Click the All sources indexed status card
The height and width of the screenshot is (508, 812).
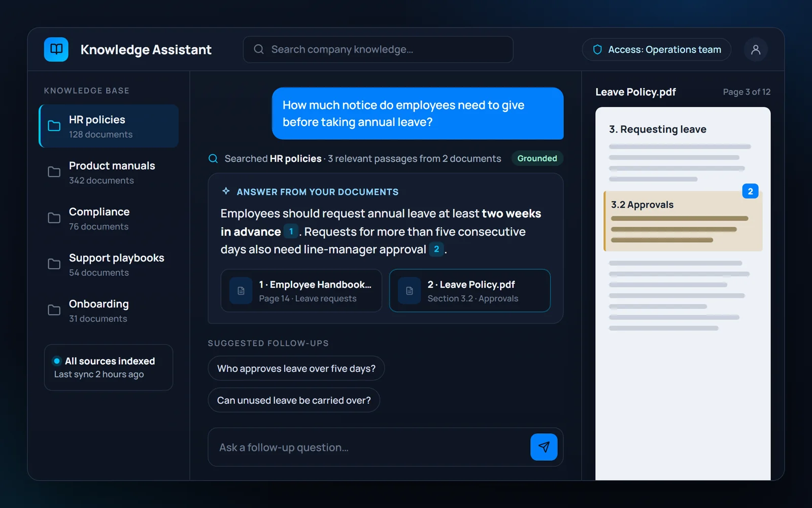tap(109, 367)
